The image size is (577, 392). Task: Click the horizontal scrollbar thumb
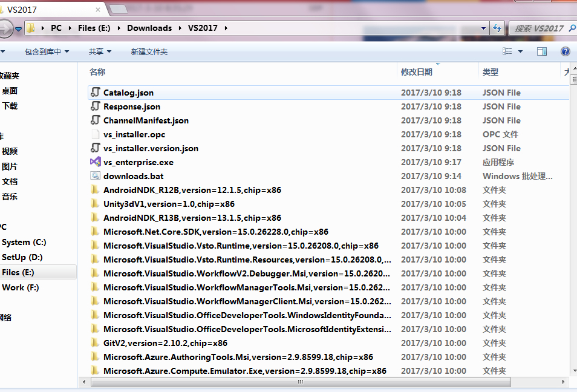[x=301, y=382]
